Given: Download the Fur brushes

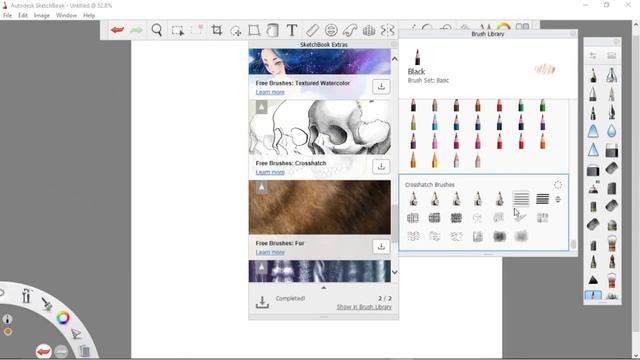Looking at the screenshot, I should click(381, 247).
